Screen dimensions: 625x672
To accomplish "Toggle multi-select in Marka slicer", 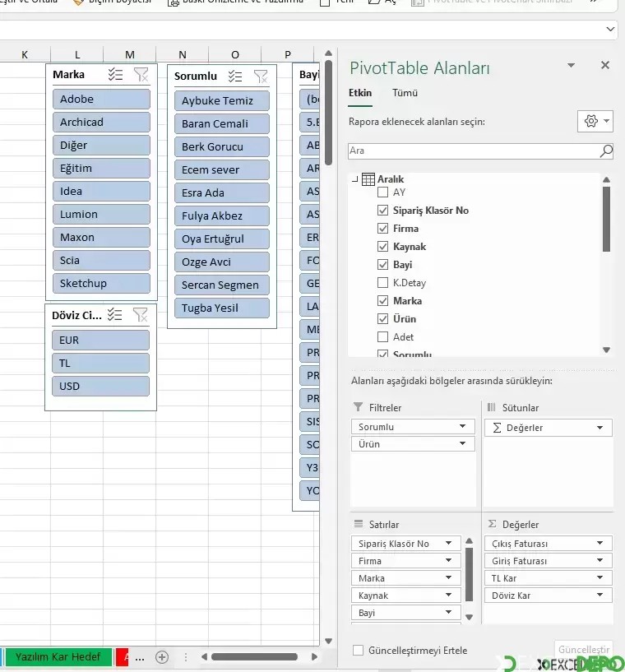I will pyautogui.click(x=115, y=75).
